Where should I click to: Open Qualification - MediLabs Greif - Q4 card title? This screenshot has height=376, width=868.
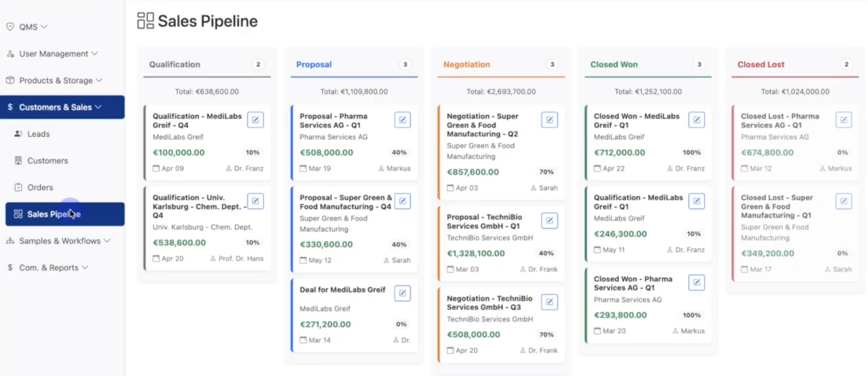[x=197, y=121]
